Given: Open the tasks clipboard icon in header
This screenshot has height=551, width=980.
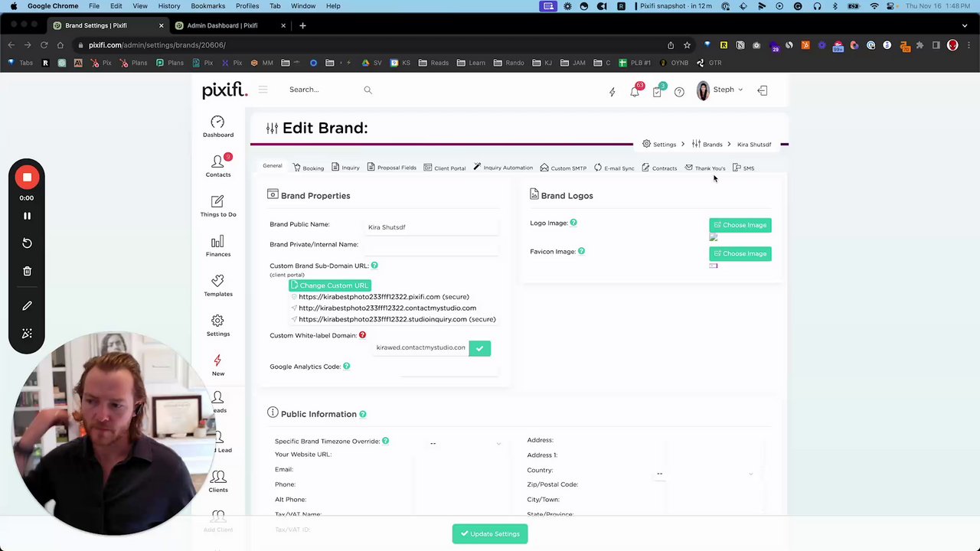Looking at the screenshot, I should coord(657,91).
